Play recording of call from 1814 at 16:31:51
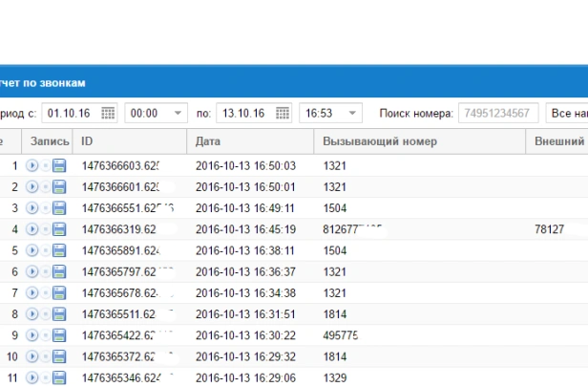The height and width of the screenshot is (387, 588). [32, 314]
